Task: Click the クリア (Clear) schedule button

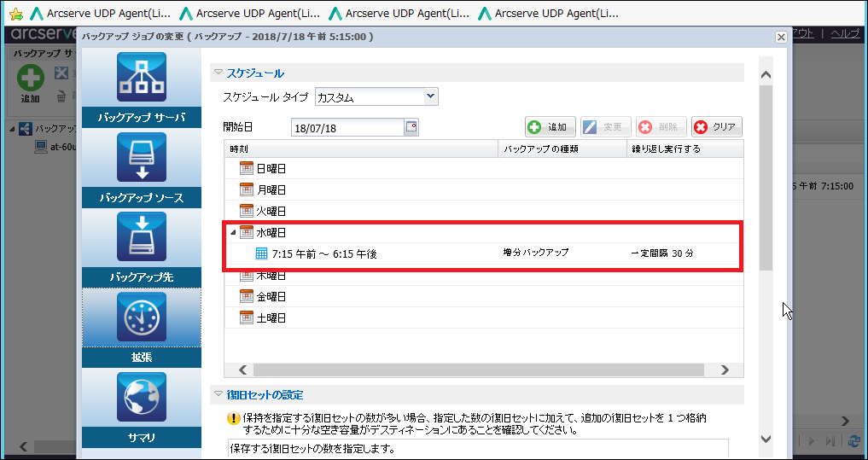Action: coord(716,127)
